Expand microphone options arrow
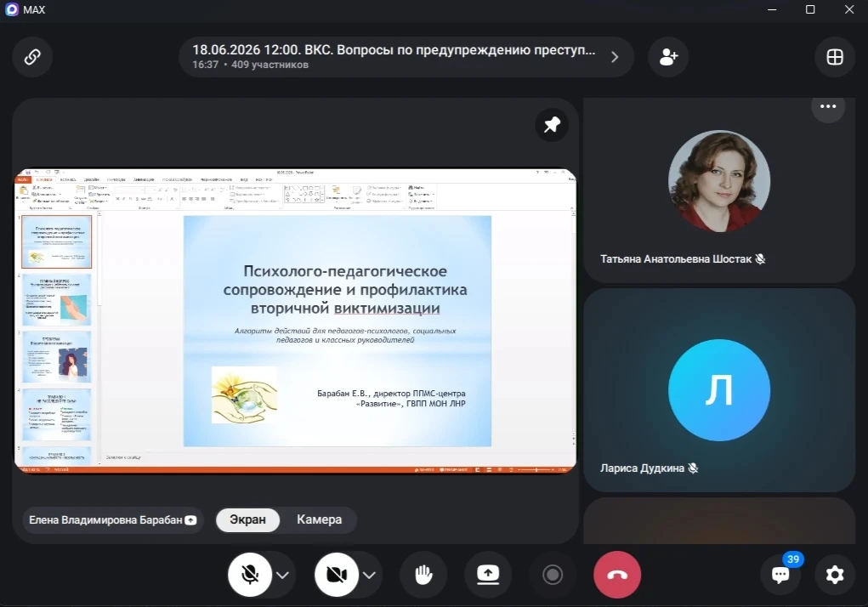This screenshot has height=607, width=868. click(x=282, y=576)
